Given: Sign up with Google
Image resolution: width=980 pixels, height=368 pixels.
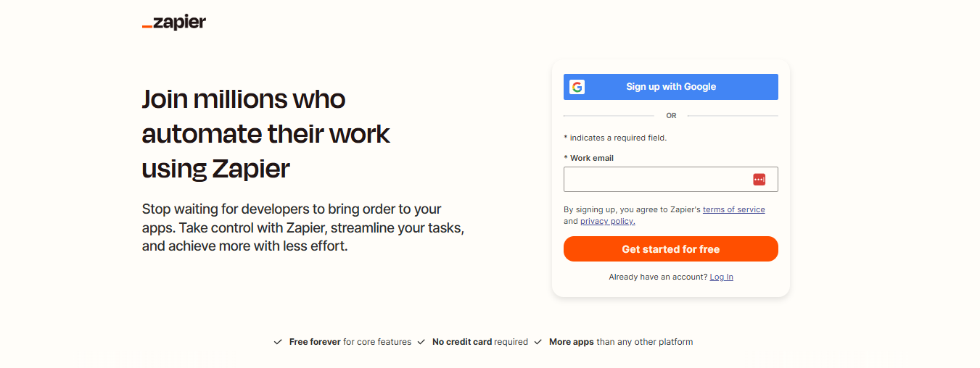Looking at the screenshot, I should pyautogui.click(x=671, y=87).
